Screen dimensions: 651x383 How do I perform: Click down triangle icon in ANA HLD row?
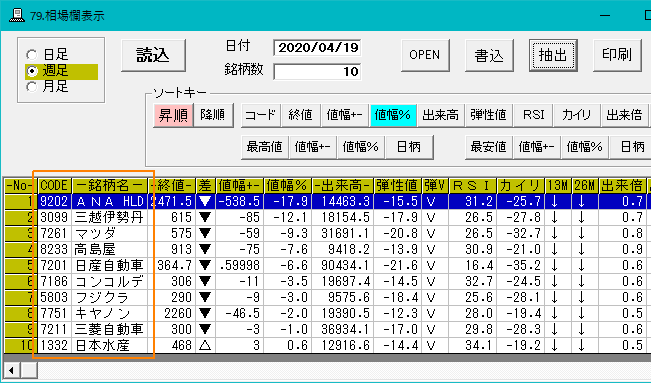point(205,201)
